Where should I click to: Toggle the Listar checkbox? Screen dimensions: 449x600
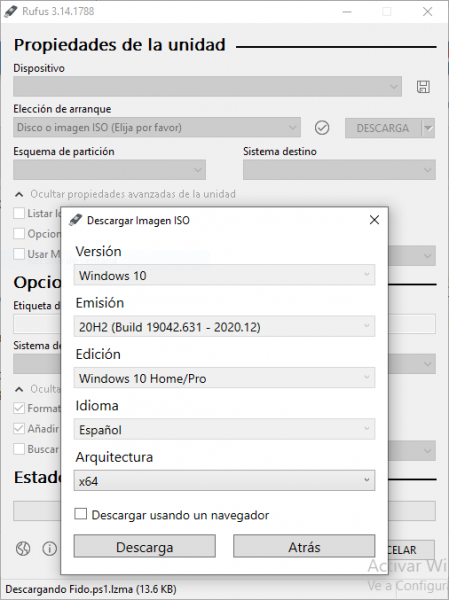[x=19, y=213]
